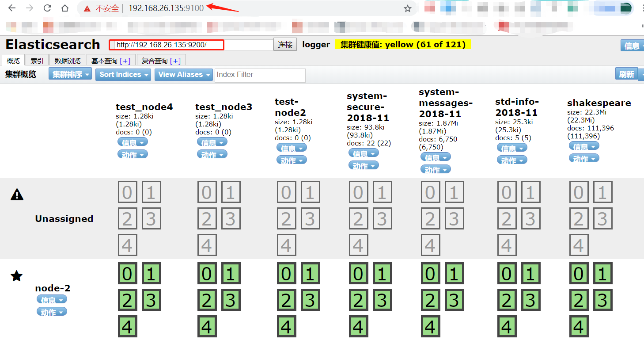Click the yellow cluster health indicator
This screenshot has width=644, height=344.
(403, 45)
